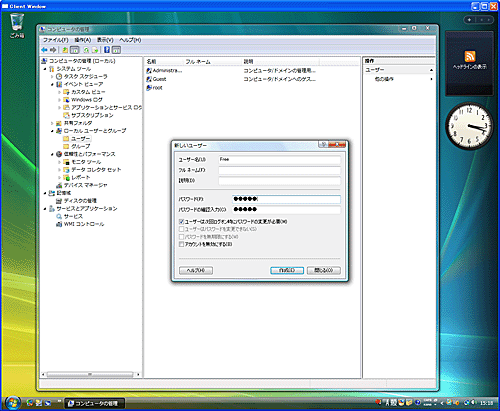Expand the Windows ログ node
The height and width of the screenshot is (411, 500).
[59, 100]
